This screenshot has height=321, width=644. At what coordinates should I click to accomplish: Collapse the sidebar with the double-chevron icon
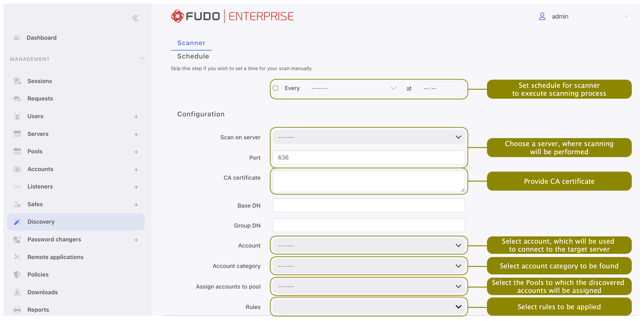coord(135,18)
